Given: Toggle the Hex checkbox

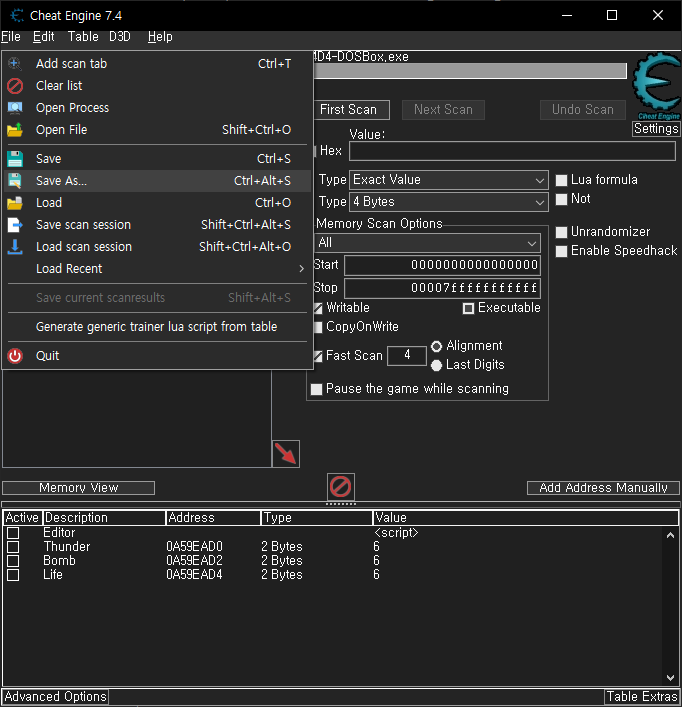Looking at the screenshot, I should (x=316, y=151).
